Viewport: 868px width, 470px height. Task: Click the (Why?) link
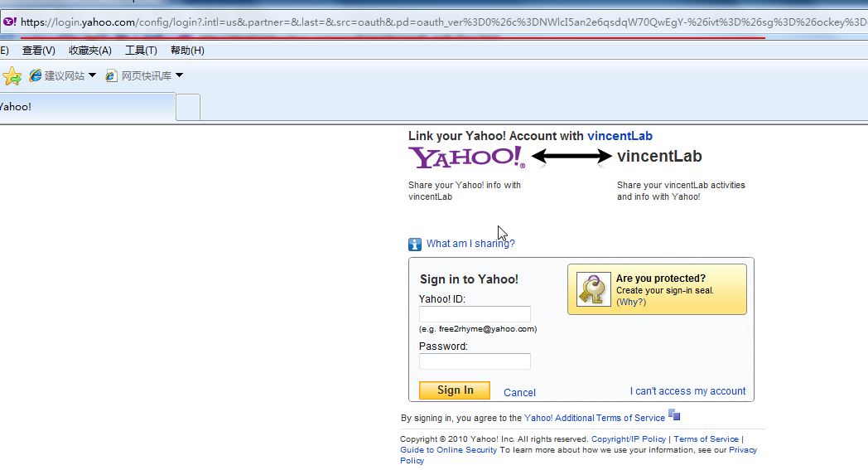tap(631, 302)
